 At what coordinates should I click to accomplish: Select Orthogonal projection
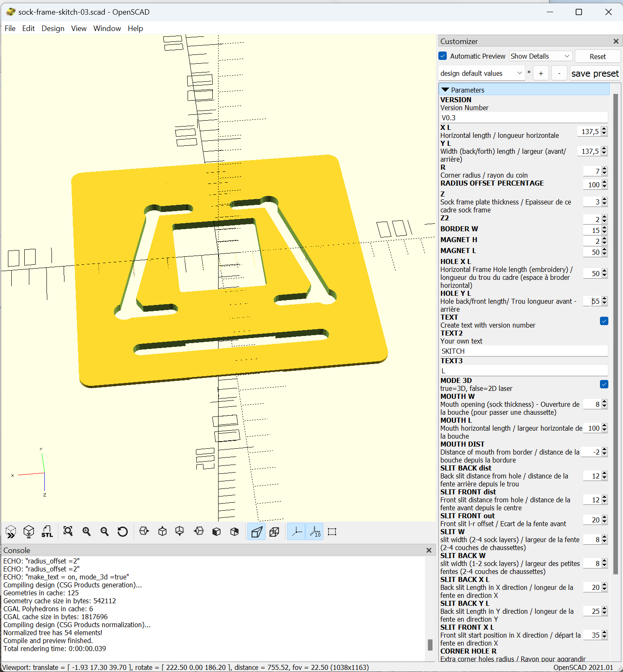point(275,532)
